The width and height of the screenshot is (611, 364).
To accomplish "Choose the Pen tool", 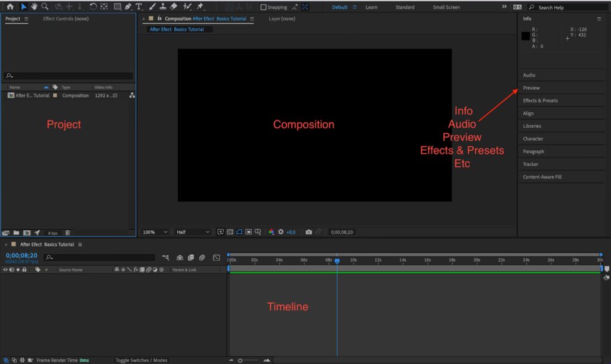I will (x=128, y=7).
